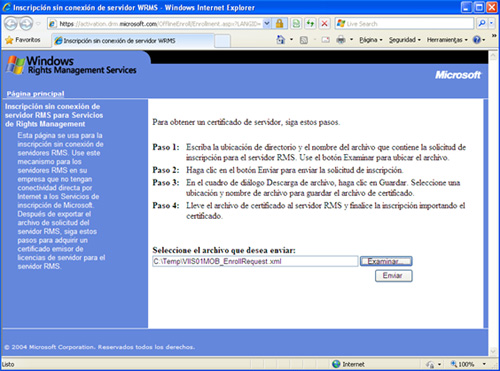Viewport: 500px width, 371px height.
Task: Open search provider dropdown arrow
Action: pos(492,23)
